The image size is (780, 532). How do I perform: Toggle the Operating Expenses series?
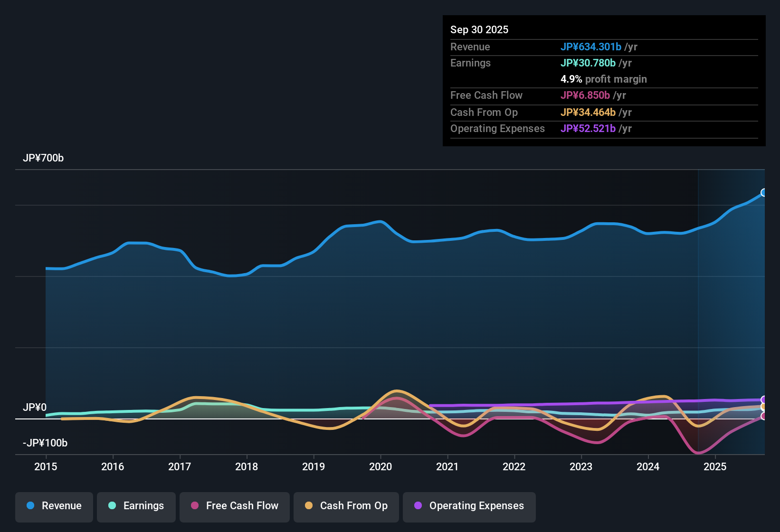click(469, 506)
